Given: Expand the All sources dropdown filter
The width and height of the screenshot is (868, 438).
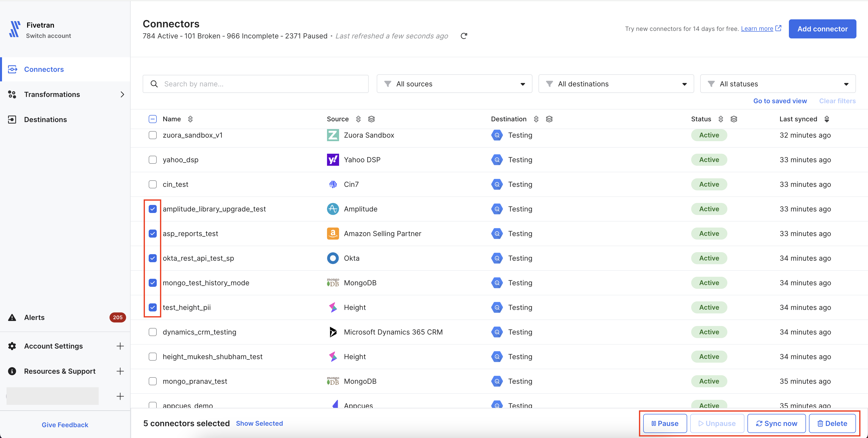Looking at the screenshot, I should point(454,84).
